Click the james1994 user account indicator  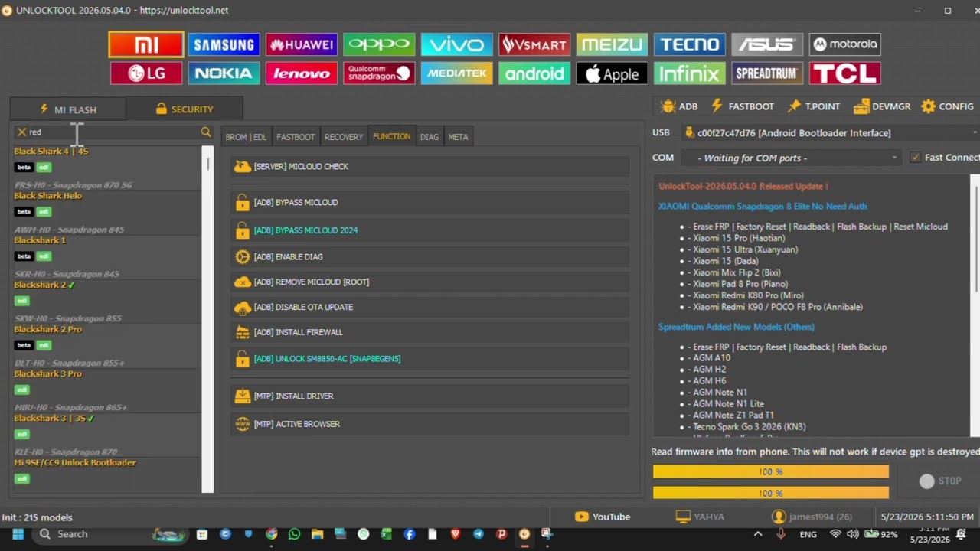tap(812, 517)
